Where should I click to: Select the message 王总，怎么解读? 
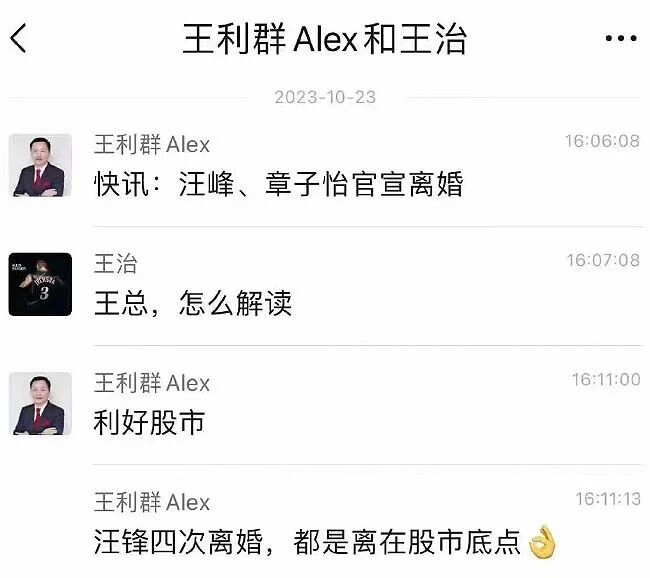pos(193,303)
